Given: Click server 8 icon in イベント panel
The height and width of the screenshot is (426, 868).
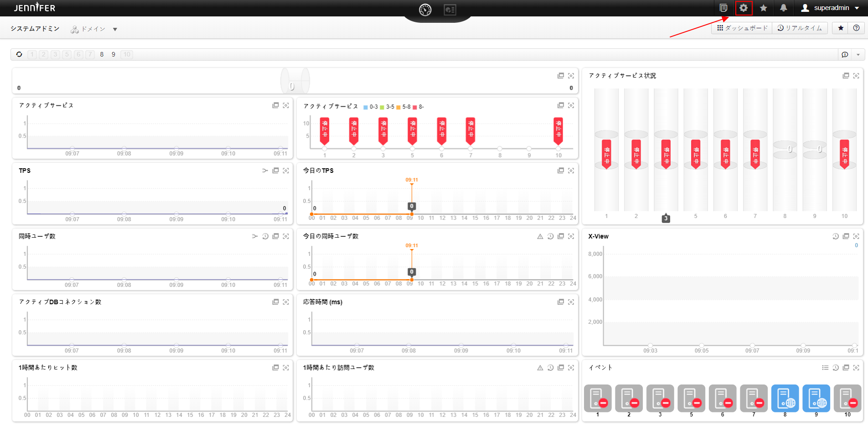Looking at the screenshot, I should (x=785, y=398).
